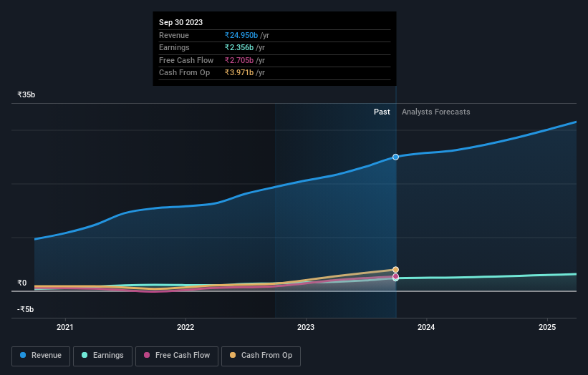Viewport: 588px width, 375px height.
Task: Click the pink Free Cash Flow legend dot
Action: coord(147,355)
